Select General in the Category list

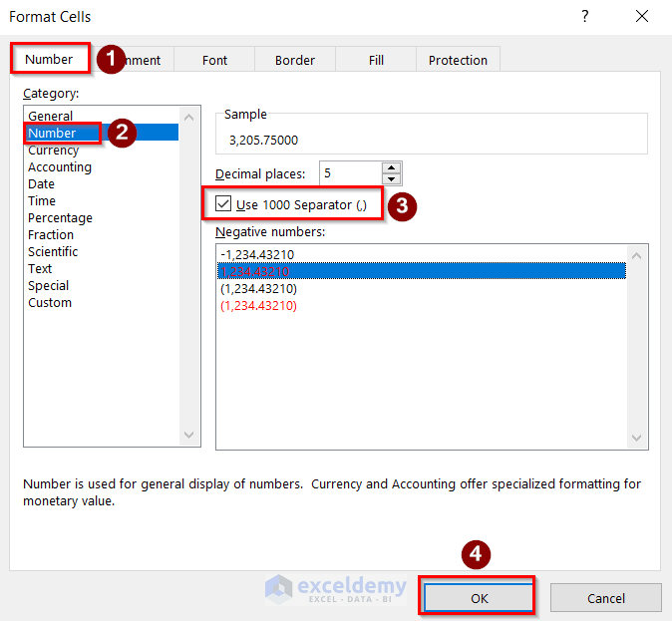tap(101, 116)
